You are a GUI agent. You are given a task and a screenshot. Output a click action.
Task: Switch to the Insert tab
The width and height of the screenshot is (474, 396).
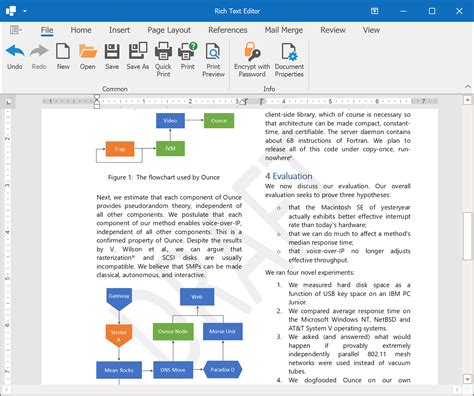pyautogui.click(x=119, y=30)
